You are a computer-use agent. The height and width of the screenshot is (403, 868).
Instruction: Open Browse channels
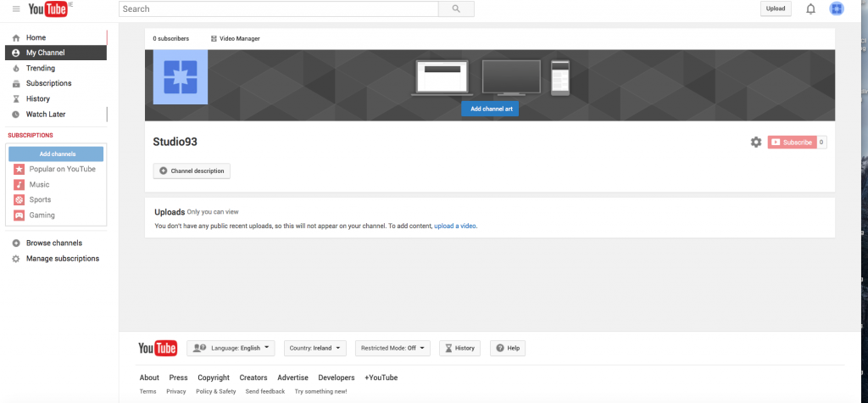(x=54, y=243)
